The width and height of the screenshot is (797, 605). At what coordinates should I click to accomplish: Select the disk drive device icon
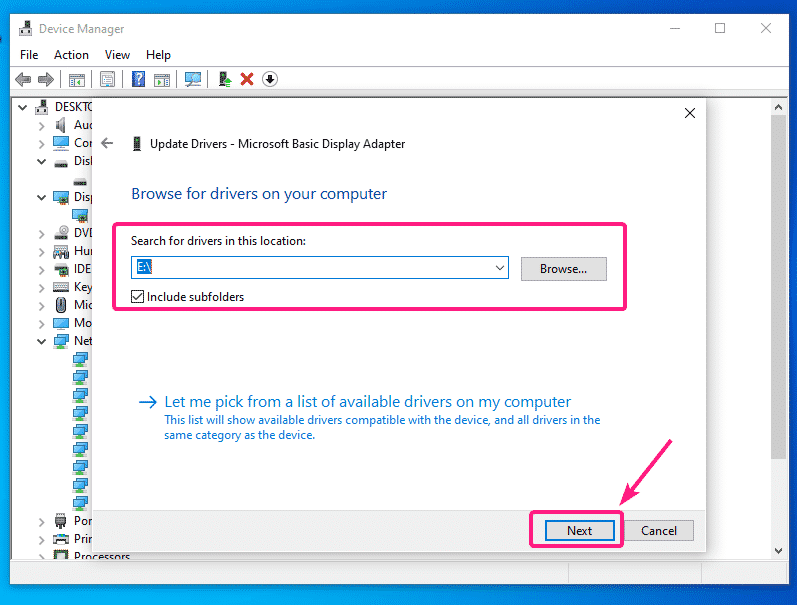coord(80,182)
